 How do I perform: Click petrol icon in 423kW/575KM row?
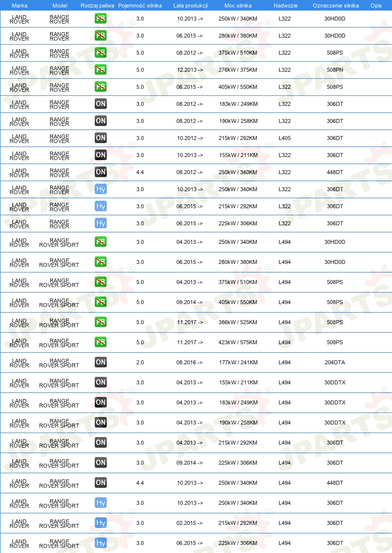point(101,342)
